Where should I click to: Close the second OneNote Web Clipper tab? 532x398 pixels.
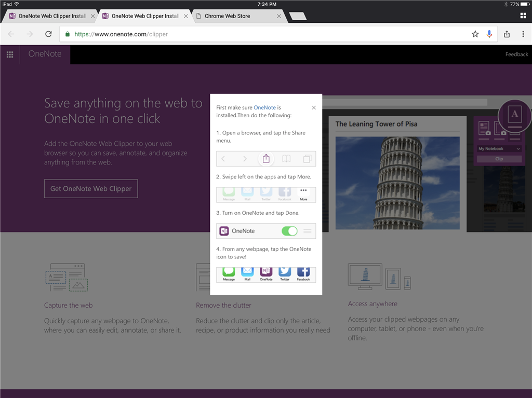(186, 16)
